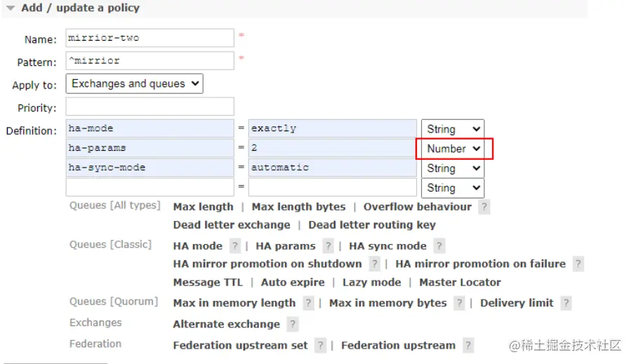Add the Max in memory bytes key
The image size is (633, 364).
click(388, 303)
